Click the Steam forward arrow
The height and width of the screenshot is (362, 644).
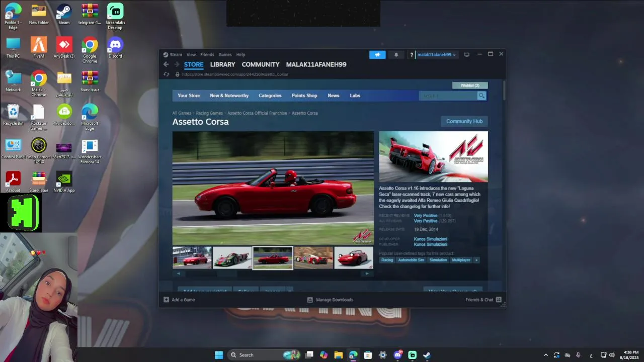coord(177,64)
